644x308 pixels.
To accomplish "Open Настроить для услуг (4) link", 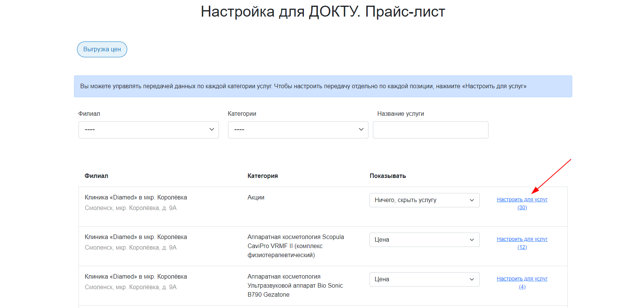I will (x=522, y=283).
